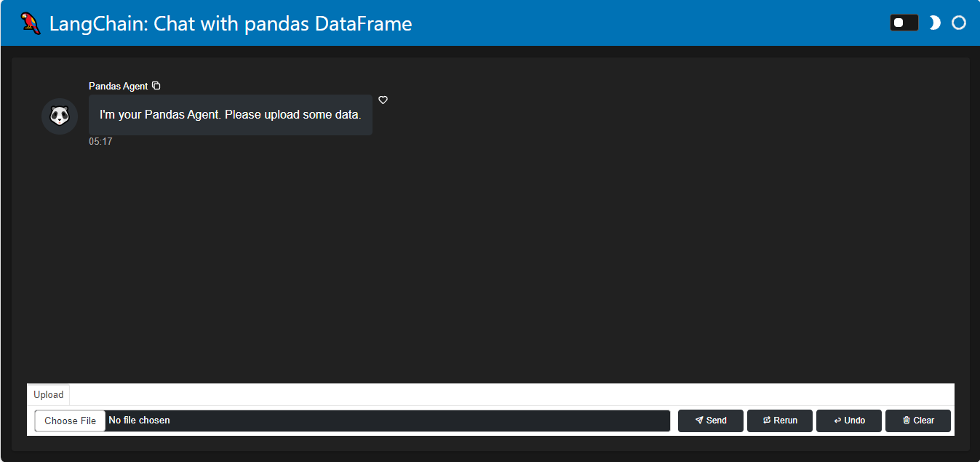980x462 pixels.
Task: Click the paper-plane icon inside Send button
Action: (700, 421)
